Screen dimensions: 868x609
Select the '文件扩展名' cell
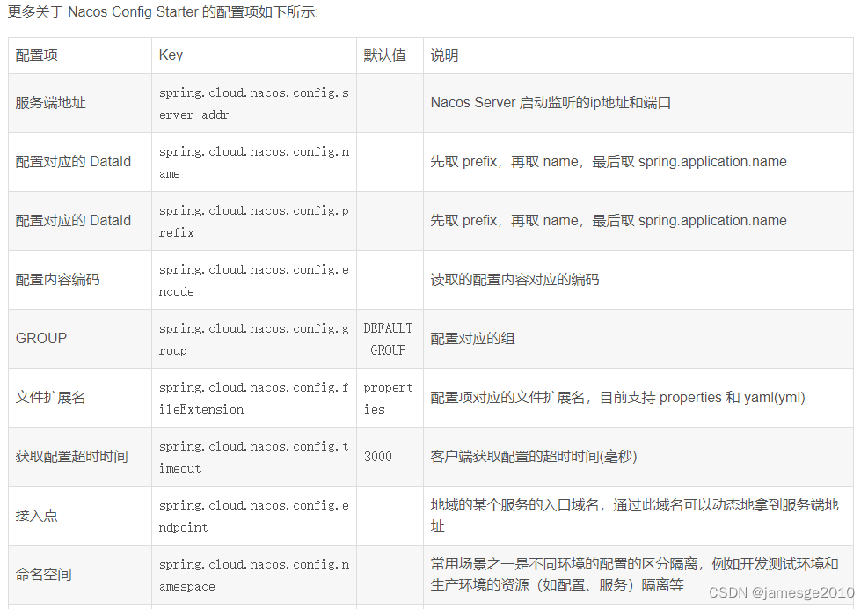(x=50, y=397)
